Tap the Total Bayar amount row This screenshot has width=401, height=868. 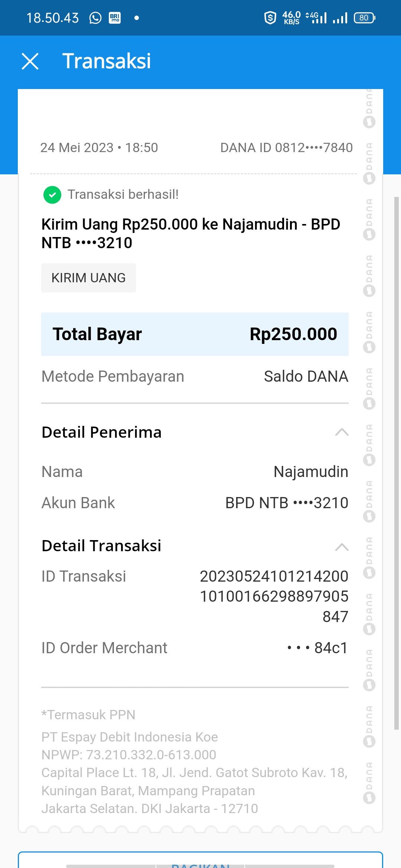point(195,334)
